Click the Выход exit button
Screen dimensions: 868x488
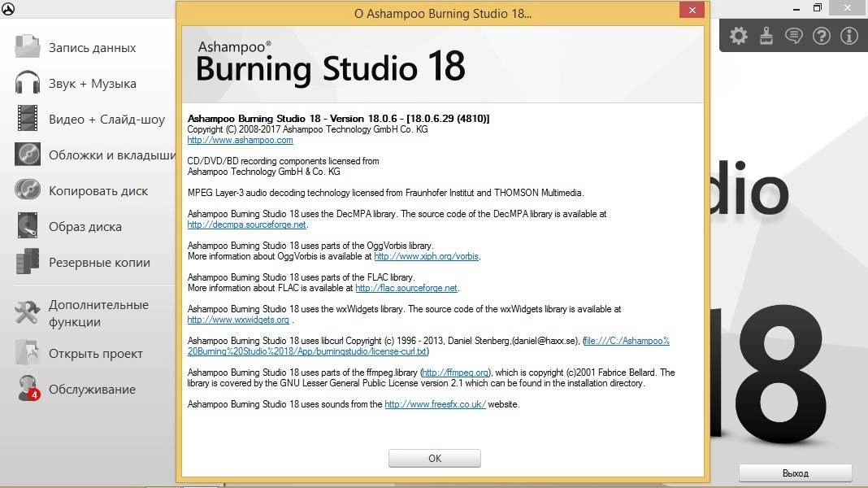tap(796, 473)
